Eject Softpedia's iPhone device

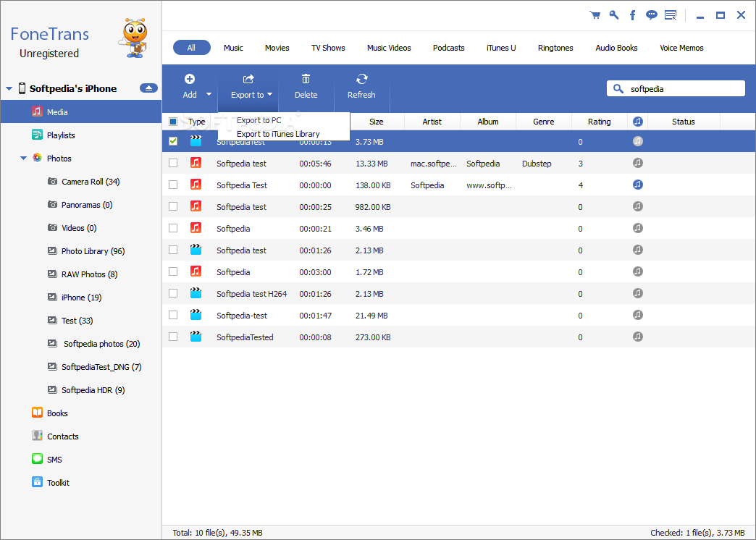click(x=148, y=88)
